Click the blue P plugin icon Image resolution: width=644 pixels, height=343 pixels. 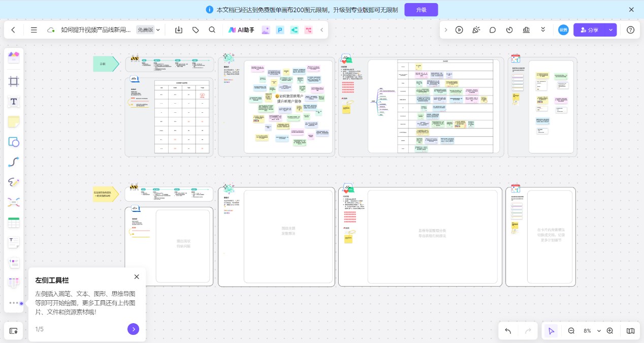280,30
